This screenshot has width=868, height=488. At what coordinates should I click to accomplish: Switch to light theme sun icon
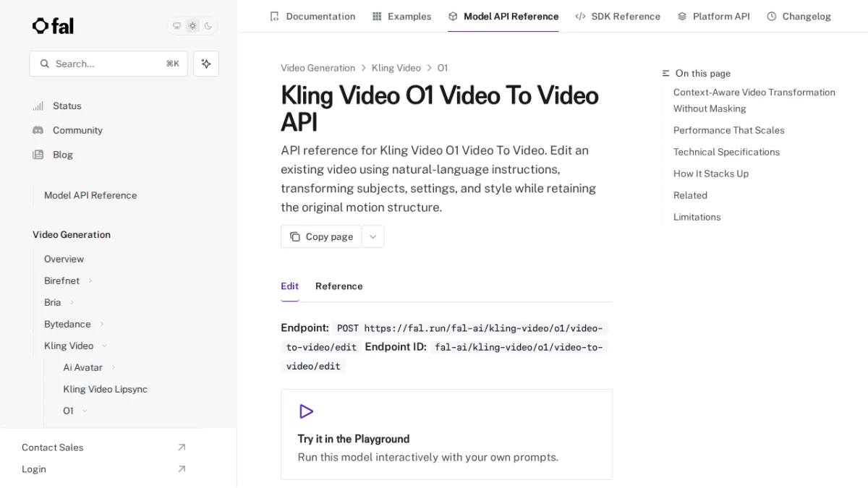[192, 26]
